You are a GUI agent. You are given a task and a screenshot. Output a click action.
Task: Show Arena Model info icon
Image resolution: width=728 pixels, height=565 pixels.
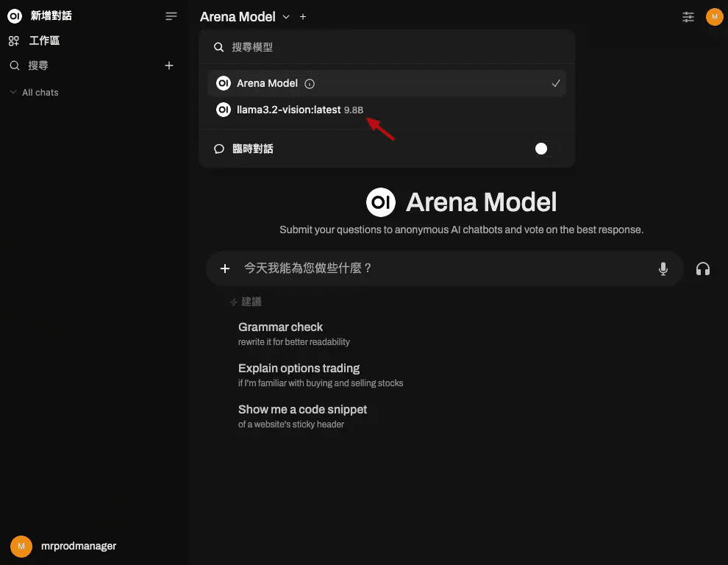click(x=309, y=84)
